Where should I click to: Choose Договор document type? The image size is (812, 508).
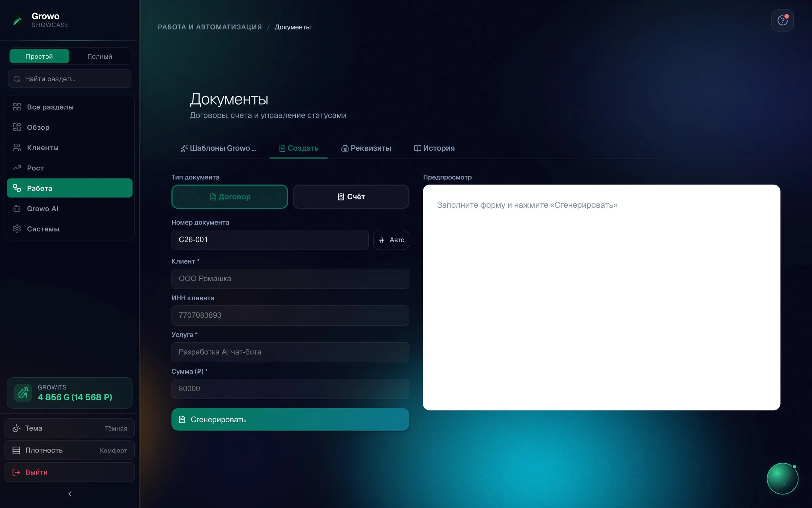230,197
